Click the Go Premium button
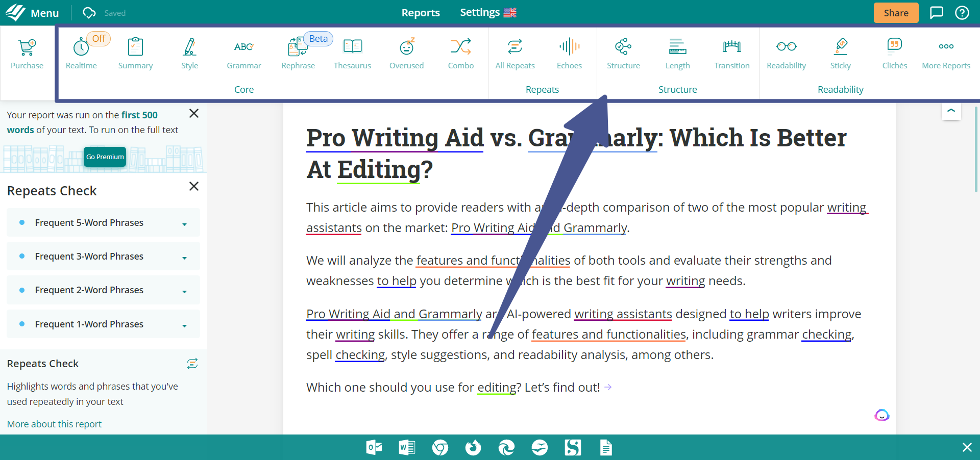 (x=105, y=157)
